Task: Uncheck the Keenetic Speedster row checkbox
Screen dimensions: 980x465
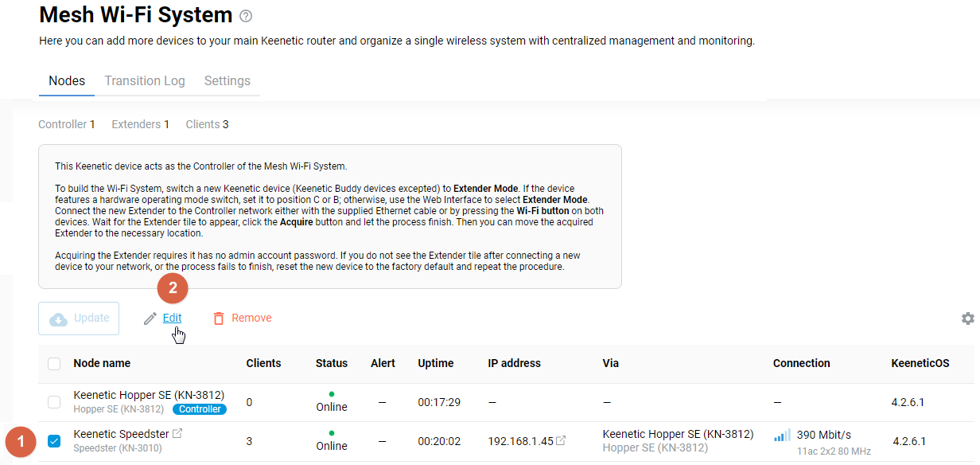Action: tap(54, 441)
